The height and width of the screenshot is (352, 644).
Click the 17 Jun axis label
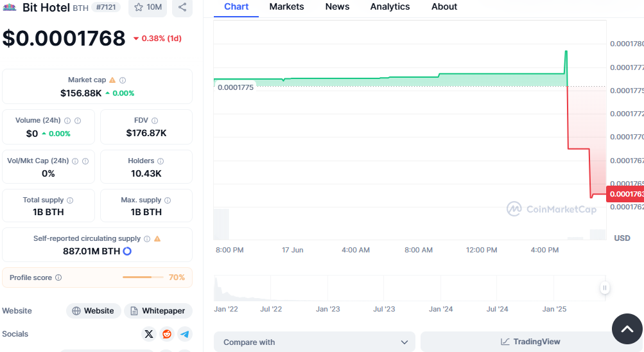[x=292, y=250]
